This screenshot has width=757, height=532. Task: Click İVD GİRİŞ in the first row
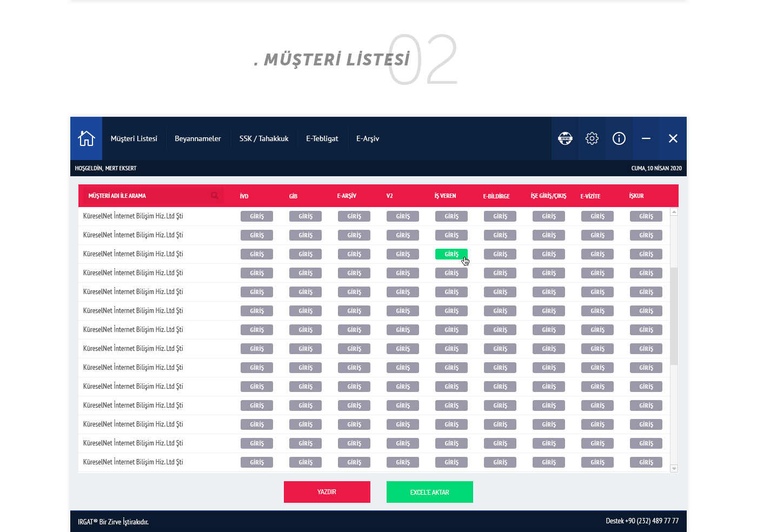point(257,216)
